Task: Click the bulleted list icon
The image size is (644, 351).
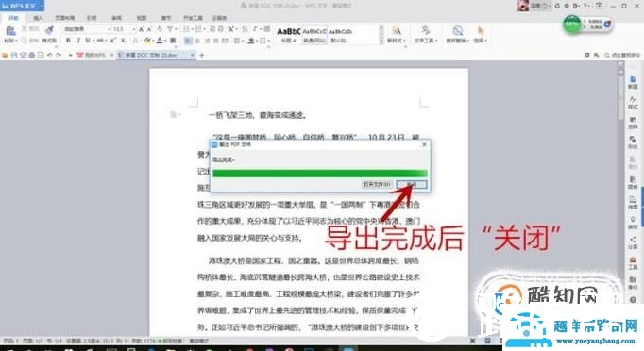Action: (x=186, y=29)
